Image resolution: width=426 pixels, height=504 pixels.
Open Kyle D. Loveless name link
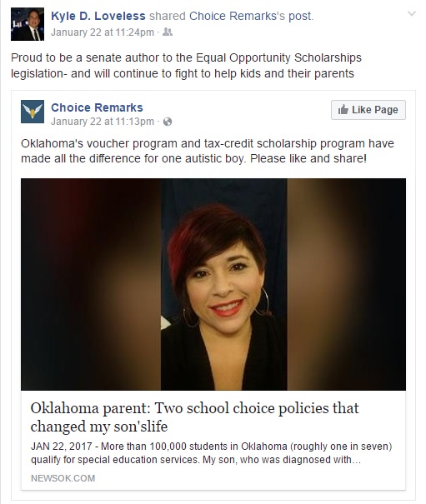pyautogui.click(x=98, y=16)
